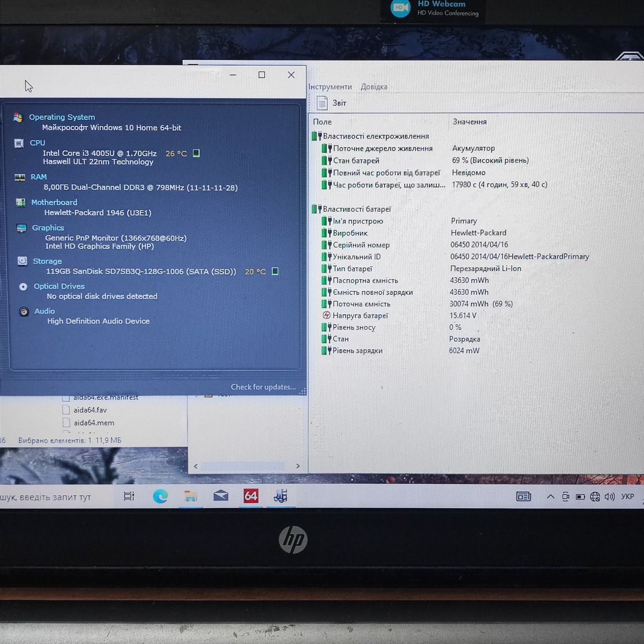Switch to Speccy app on the taskbar

point(281,497)
